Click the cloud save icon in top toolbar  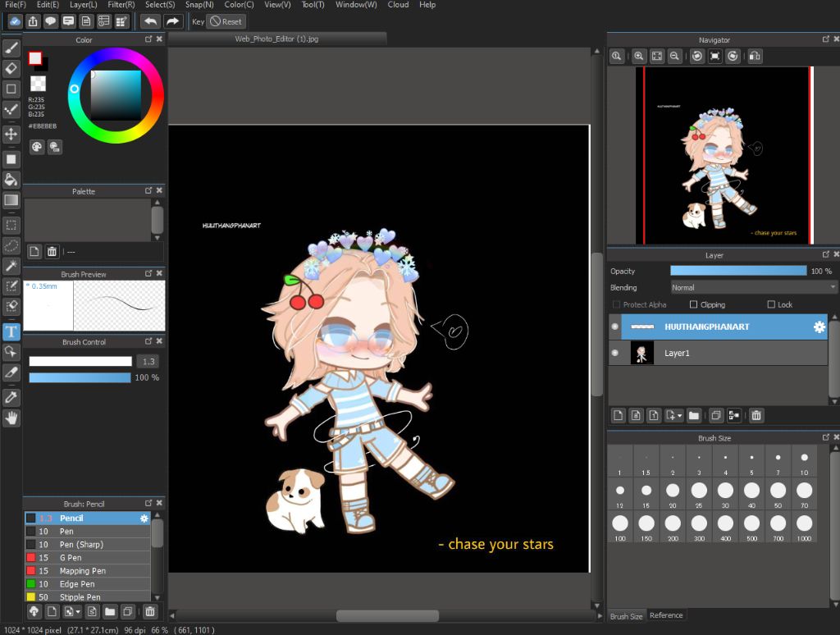point(15,21)
